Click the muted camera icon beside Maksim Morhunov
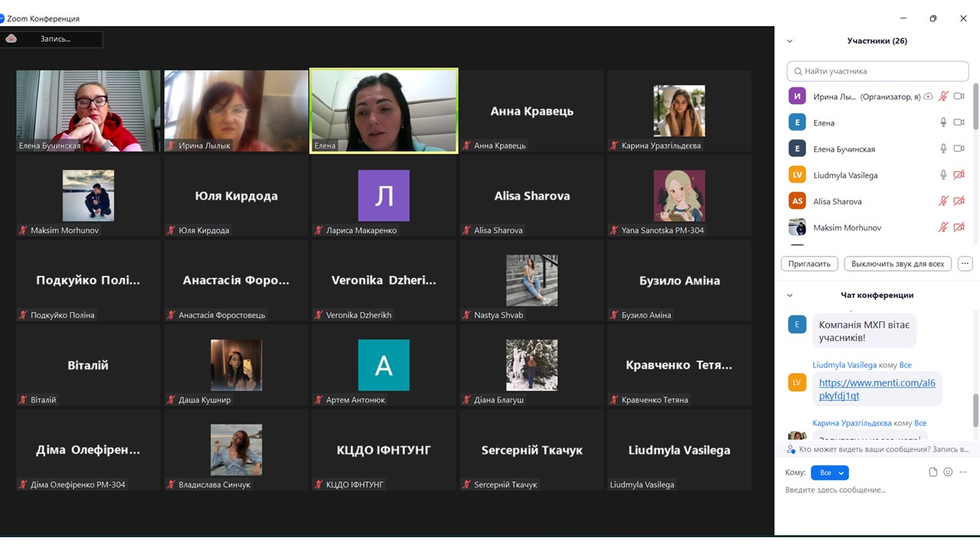Screen dimensions: 980x551 [959, 227]
